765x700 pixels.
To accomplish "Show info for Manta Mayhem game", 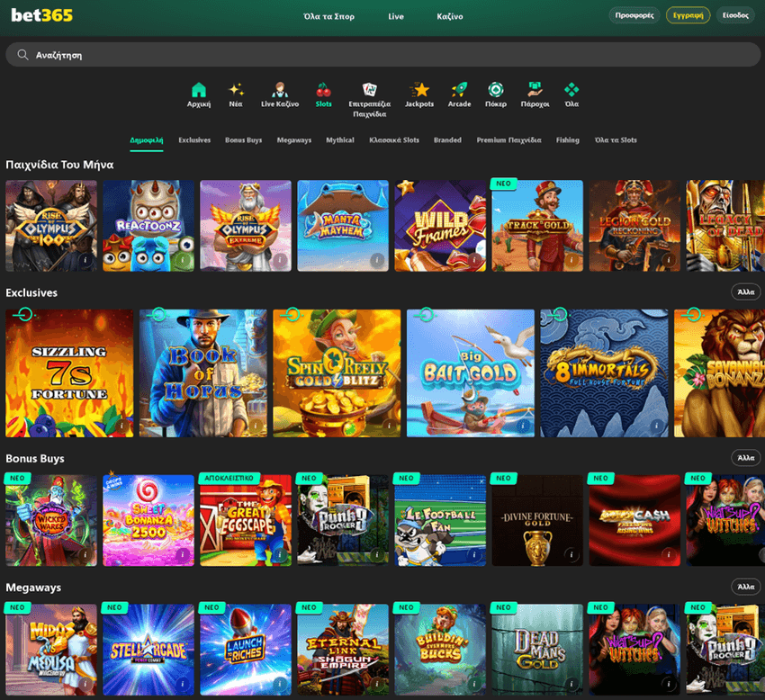I will [377, 260].
